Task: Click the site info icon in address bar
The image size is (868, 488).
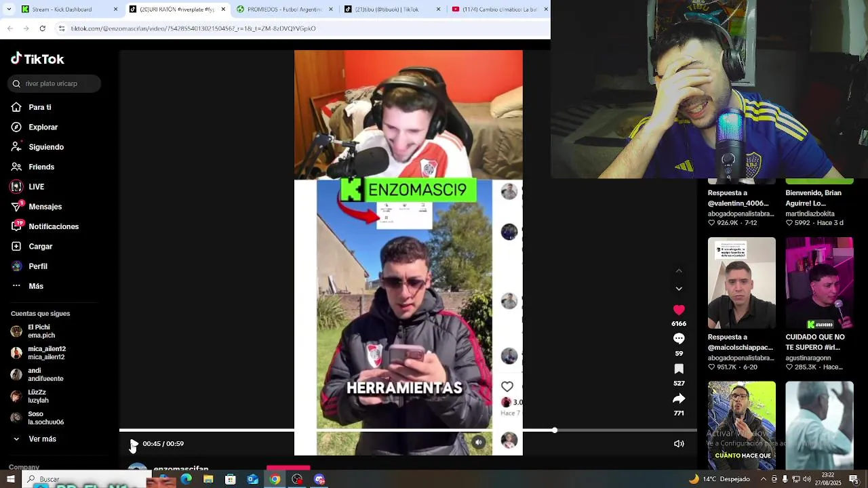Action: (62, 28)
